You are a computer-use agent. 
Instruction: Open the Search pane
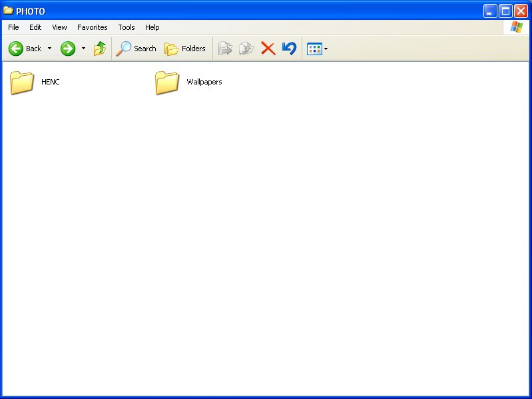136,49
